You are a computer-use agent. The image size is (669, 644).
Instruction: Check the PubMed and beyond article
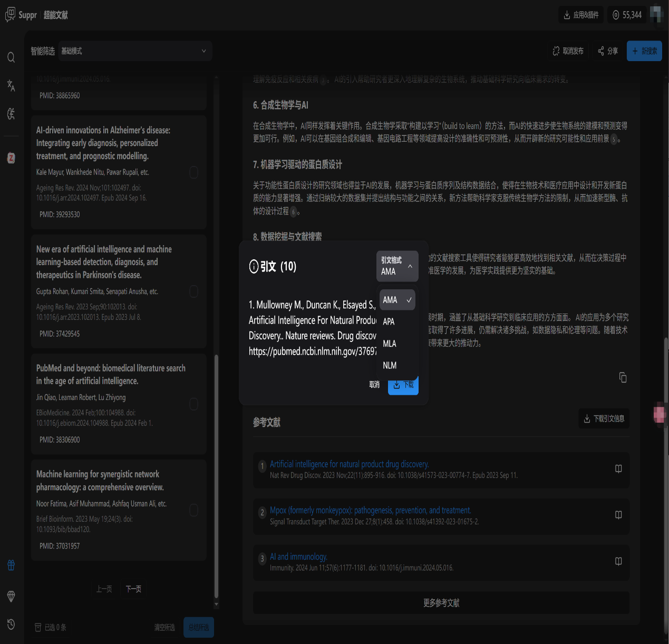[193, 404]
